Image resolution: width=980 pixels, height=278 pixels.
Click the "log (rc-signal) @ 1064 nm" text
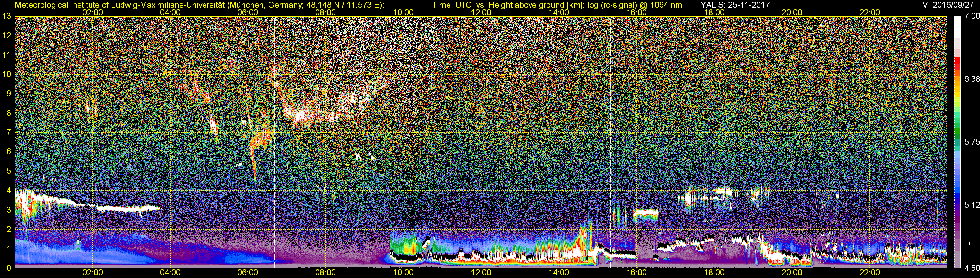pos(635,5)
